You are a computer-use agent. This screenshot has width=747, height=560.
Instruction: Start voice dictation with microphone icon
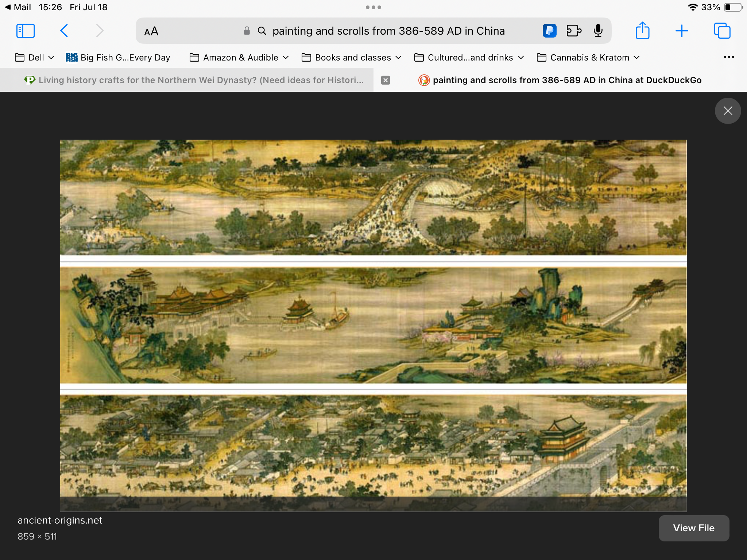pos(598,31)
